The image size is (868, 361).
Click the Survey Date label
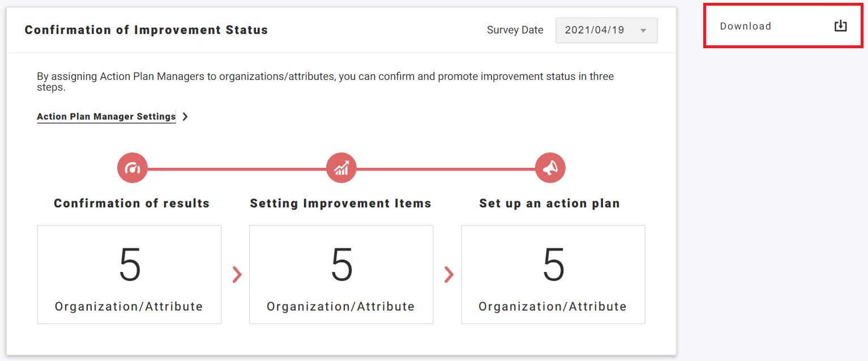point(515,30)
